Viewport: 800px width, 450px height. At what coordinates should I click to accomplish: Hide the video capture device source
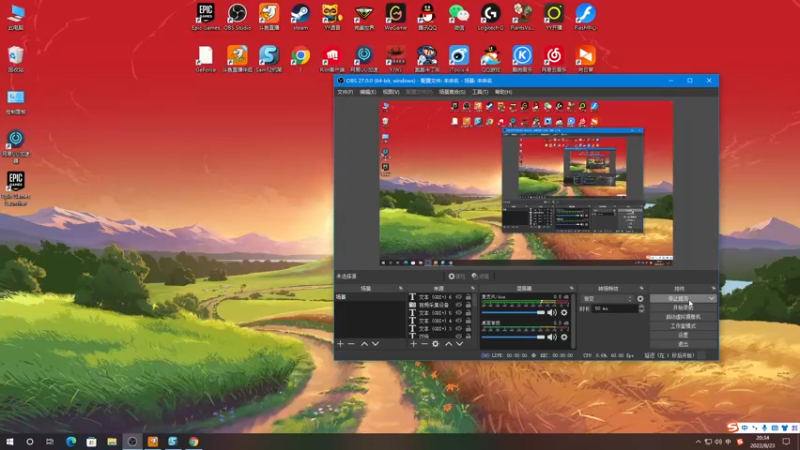(459, 305)
